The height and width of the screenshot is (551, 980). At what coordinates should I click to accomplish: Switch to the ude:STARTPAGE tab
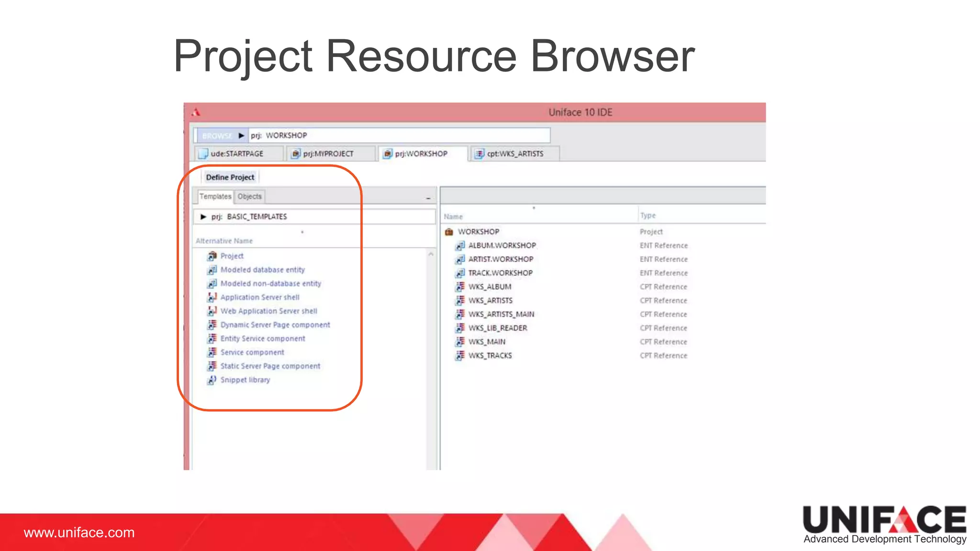(238, 154)
